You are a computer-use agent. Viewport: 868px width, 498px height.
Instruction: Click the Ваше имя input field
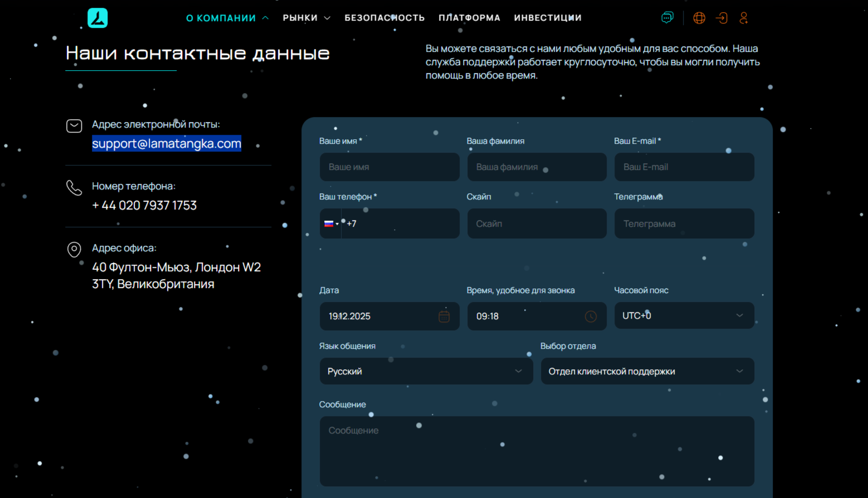[389, 167]
